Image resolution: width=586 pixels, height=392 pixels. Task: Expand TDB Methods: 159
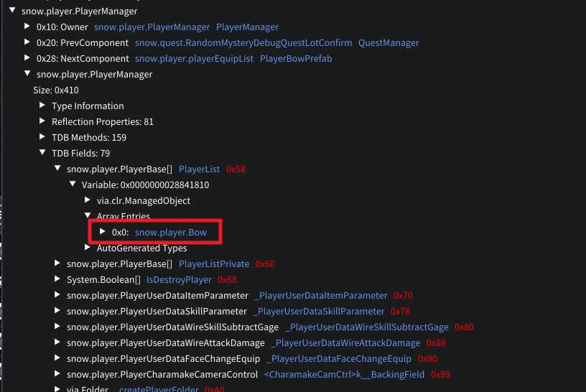43,137
